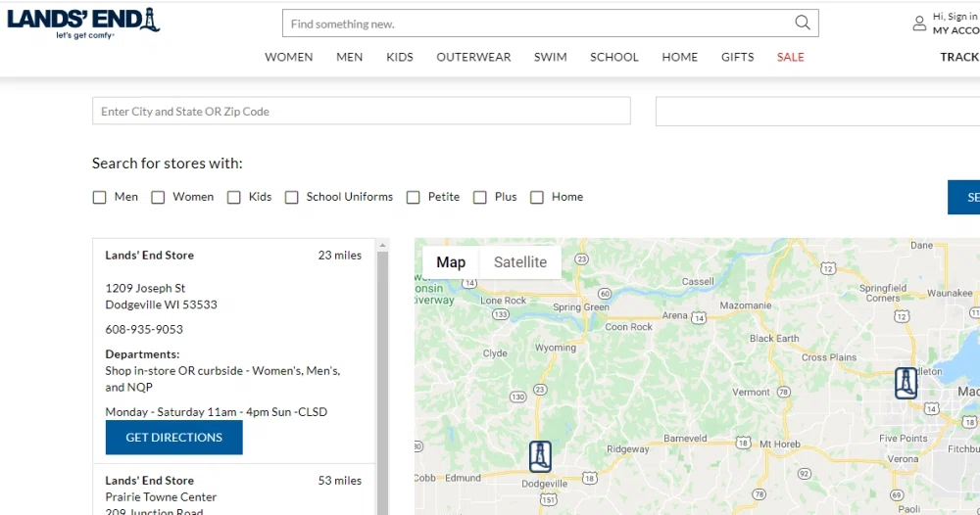Switch map to Satellite view

[x=520, y=262]
